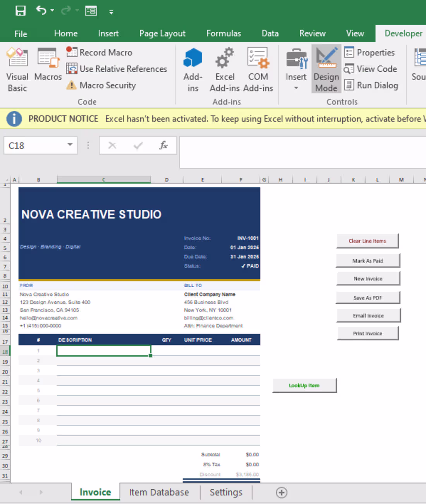
Task: Click the Name Box showing C18
Action: click(35, 145)
